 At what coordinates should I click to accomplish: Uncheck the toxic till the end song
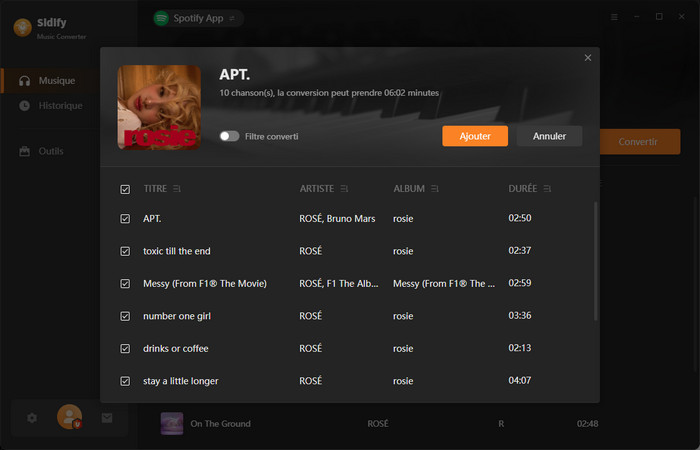pos(125,251)
